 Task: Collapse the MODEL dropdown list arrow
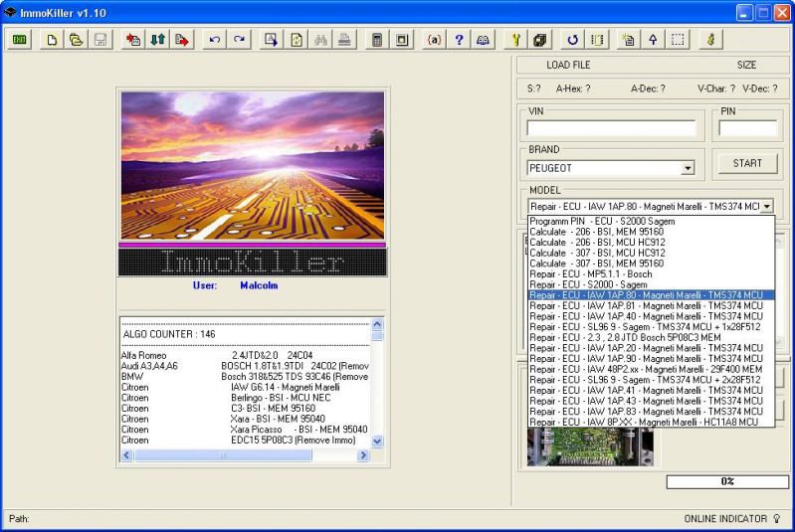pos(766,206)
